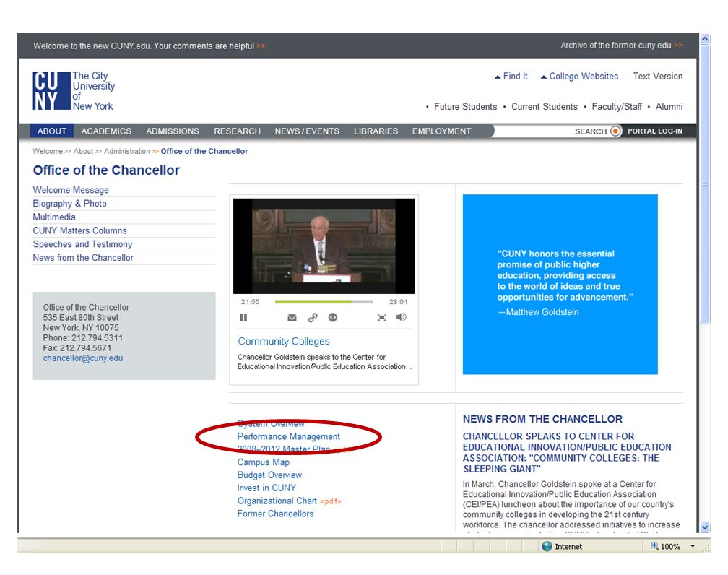Open the Campus Map link
Image resolution: width=728 pixels, height=575 pixels.
pyautogui.click(x=263, y=462)
